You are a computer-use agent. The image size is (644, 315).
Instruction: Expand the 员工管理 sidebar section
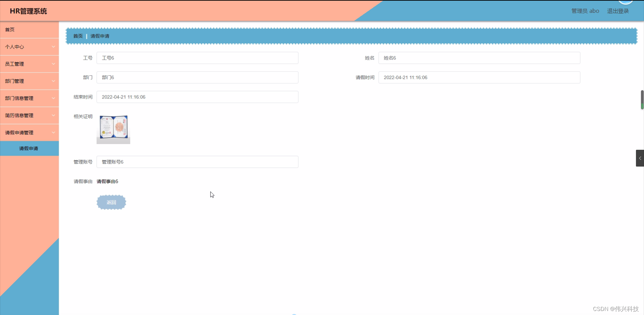click(30, 64)
